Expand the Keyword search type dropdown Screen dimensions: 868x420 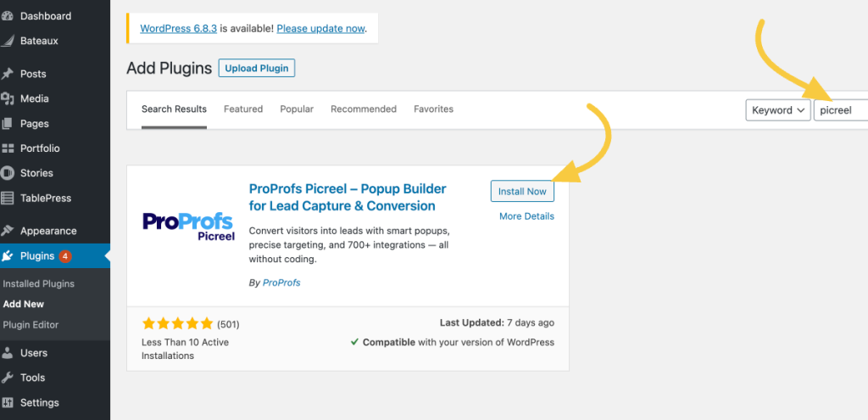[777, 110]
